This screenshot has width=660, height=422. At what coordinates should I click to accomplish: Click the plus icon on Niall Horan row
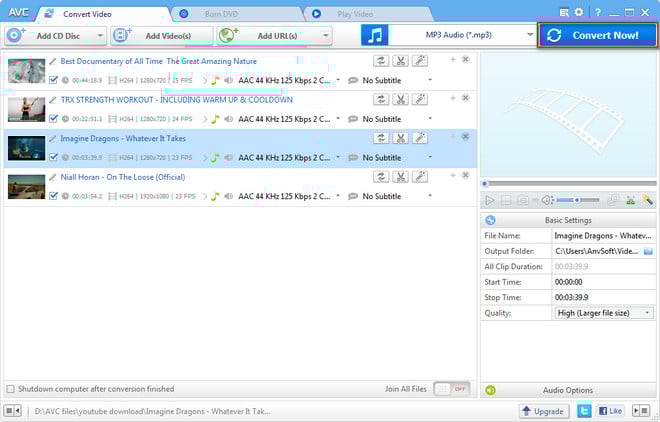point(453,175)
